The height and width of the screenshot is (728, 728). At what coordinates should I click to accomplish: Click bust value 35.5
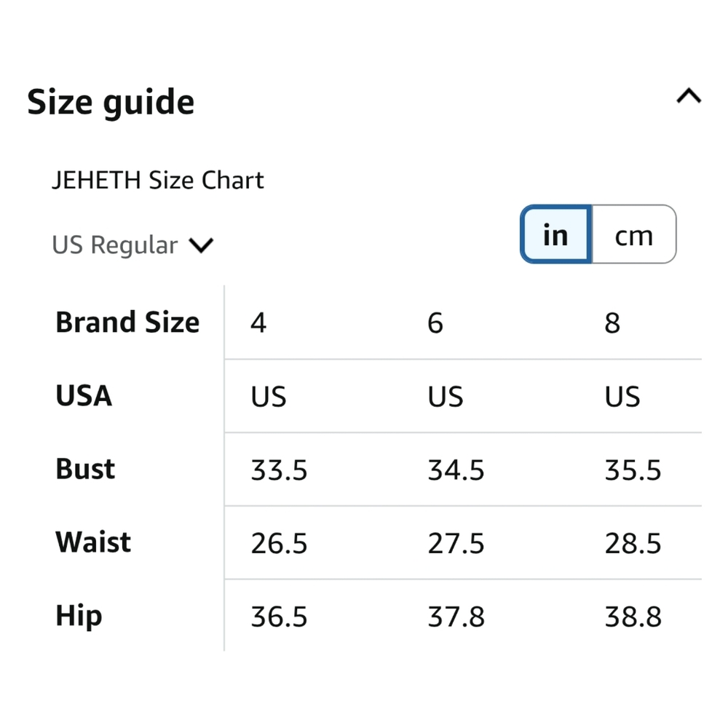pyautogui.click(x=633, y=470)
